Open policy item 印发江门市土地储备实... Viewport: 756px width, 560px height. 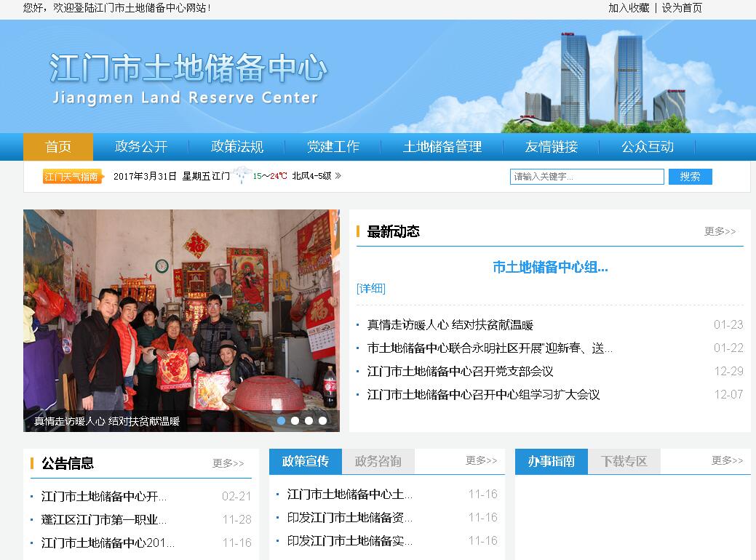(x=349, y=540)
